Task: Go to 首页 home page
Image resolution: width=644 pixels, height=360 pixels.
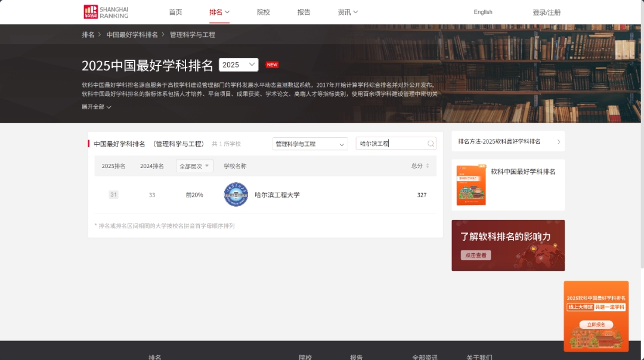Action: click(175, 12)
